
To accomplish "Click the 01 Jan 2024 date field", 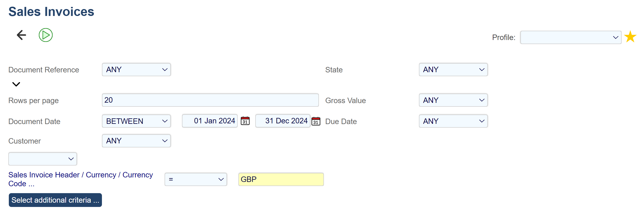I will 210,121.
